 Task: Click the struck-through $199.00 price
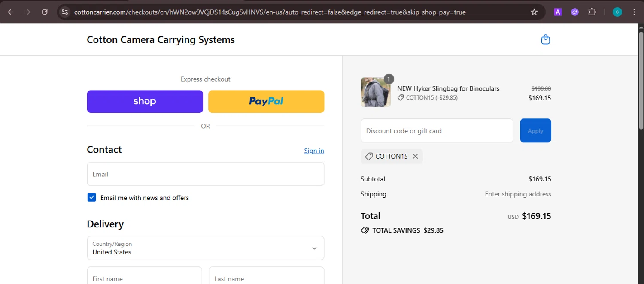[x=541, y=88]
